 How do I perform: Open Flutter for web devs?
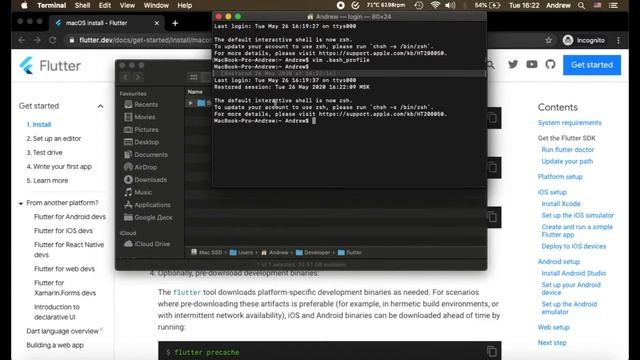(x=64, y=269)
